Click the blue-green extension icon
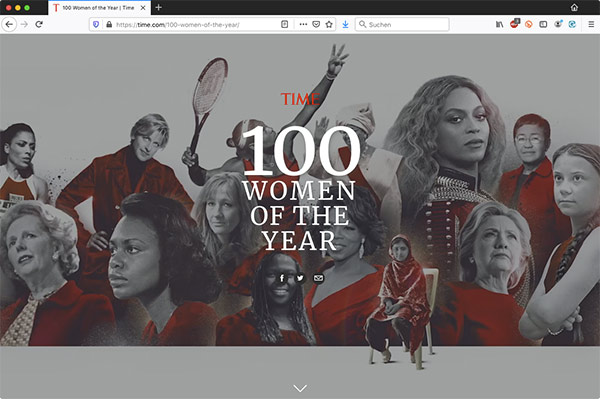 click(x=572, y=24)
